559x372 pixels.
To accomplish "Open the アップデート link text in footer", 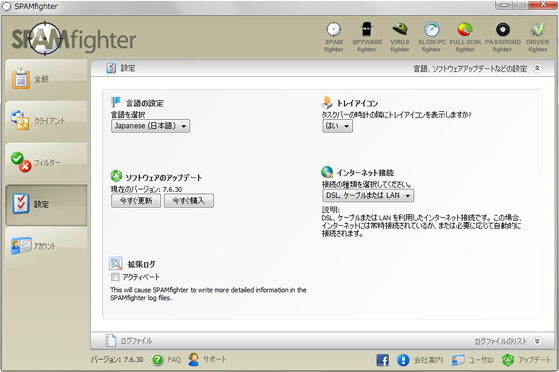I will tap(534, 360).
